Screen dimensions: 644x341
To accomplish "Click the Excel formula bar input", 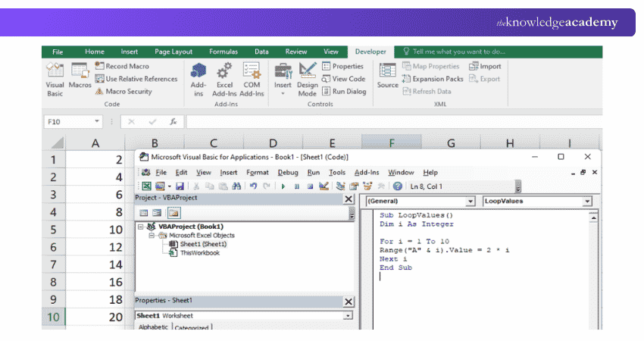I will point(394,121).
